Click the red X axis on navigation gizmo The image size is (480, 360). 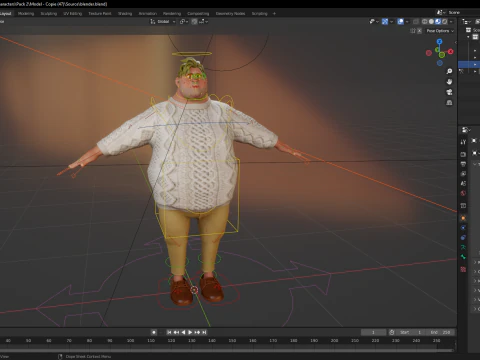(x=451, y=52)
